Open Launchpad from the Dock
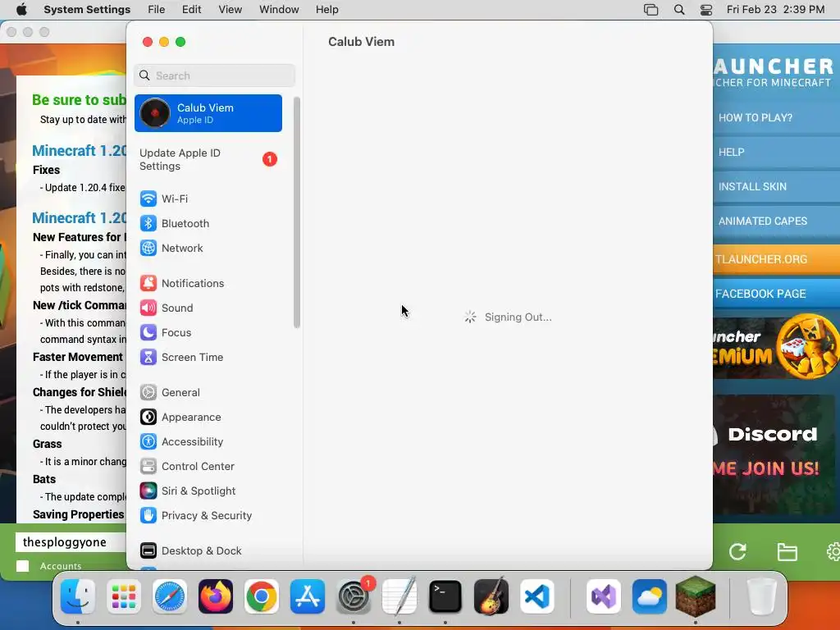The width and height of the screenshot is (840, 630). [x=124, y=596]
